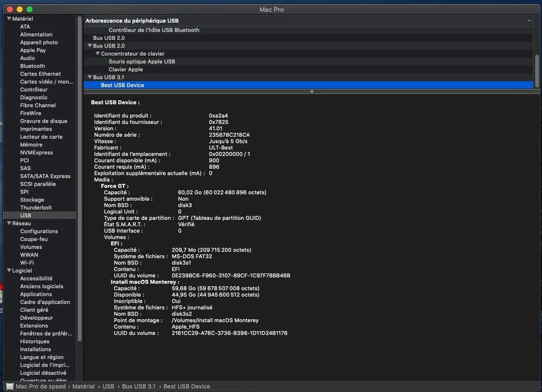The image size is (542, 392).
Task: Select Client géré in the sidebar
Action: [x=34, y=310]
